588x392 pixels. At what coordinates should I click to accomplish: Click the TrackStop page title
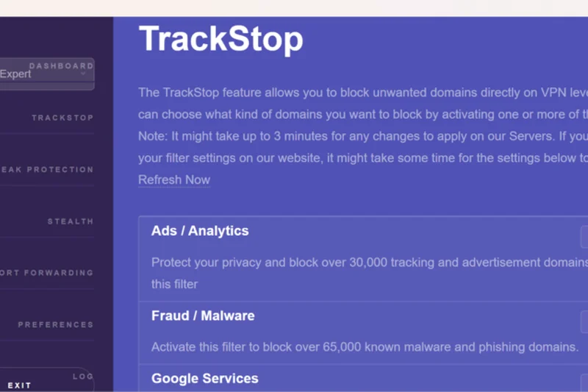pos(220,39)
